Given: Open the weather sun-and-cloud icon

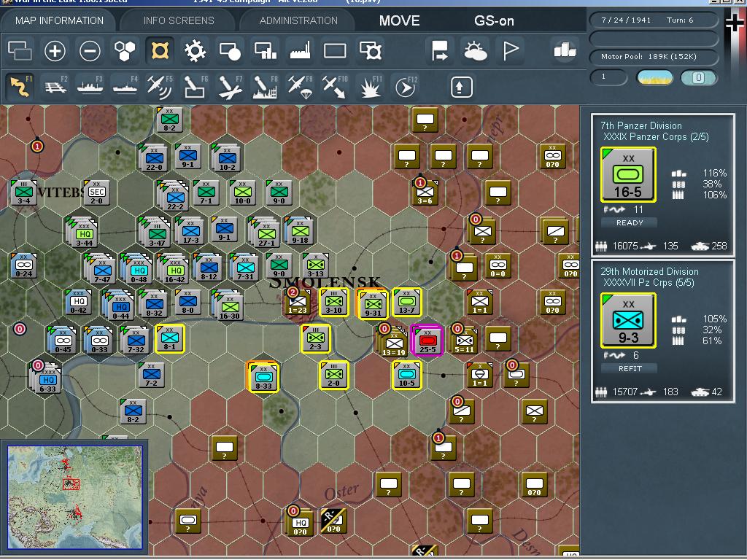Looking at the screenshot, I should pyautogui.click(x=475, y=50).
